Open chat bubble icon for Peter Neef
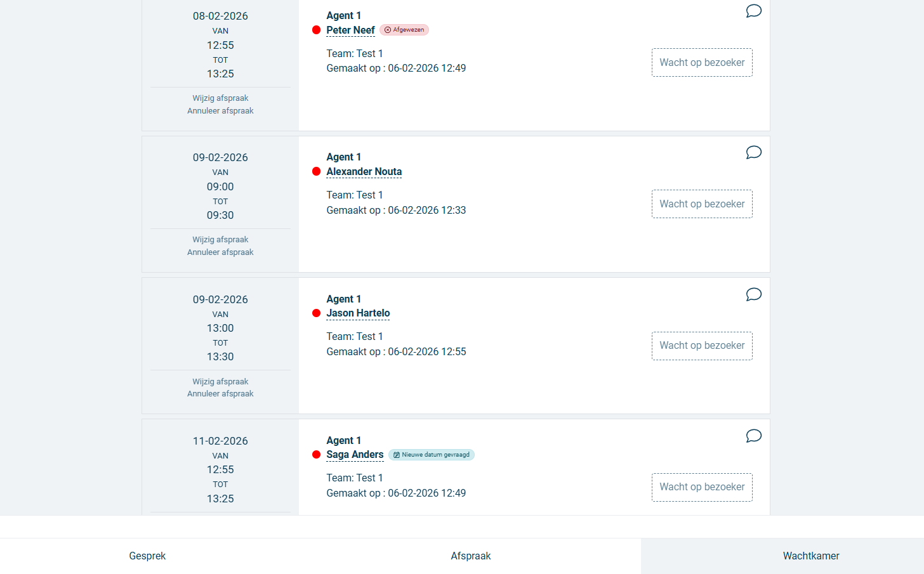The height and width of the screenshot is (574, 924). pyautogui.click(x=753, y=11)
